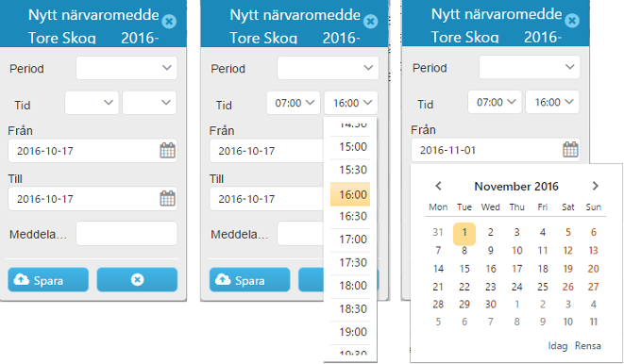Go to next month after November 2016
624x364 pixels.
pyautogui.click(x=596, y=186)
